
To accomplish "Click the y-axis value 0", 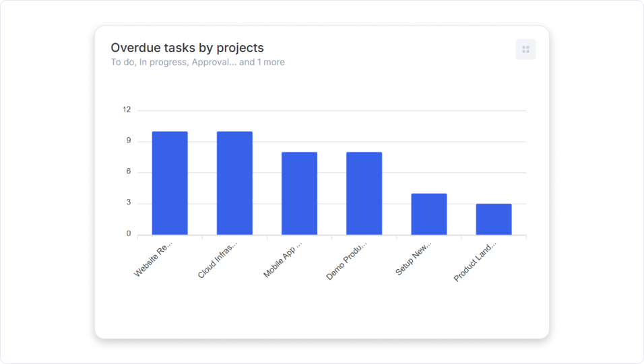I will 128,234.
